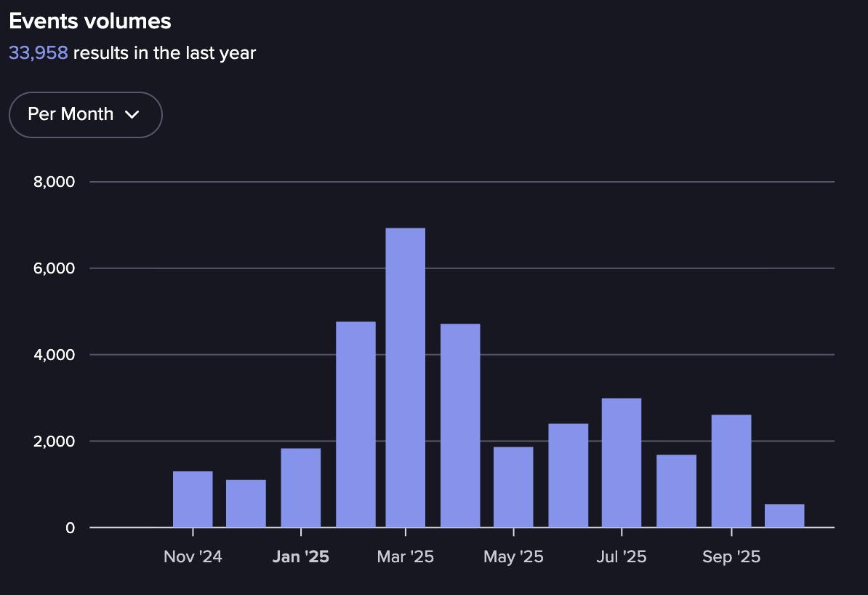The height and width of the screenshot is (595, 868).
Task: Select the Sep '25 bar
Action: 731,471
